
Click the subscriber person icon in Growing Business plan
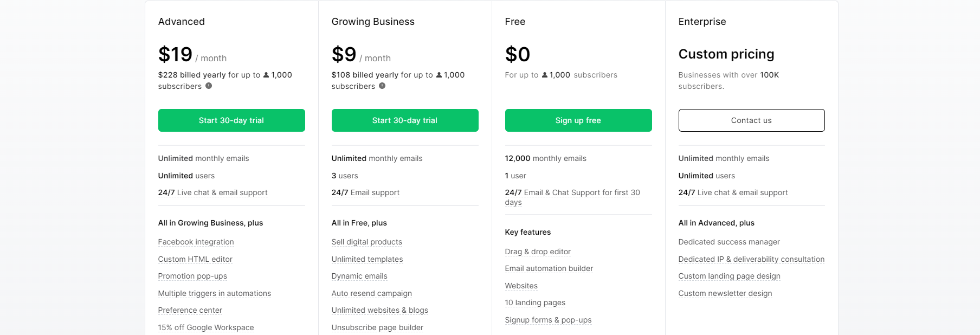pos(439,75)
